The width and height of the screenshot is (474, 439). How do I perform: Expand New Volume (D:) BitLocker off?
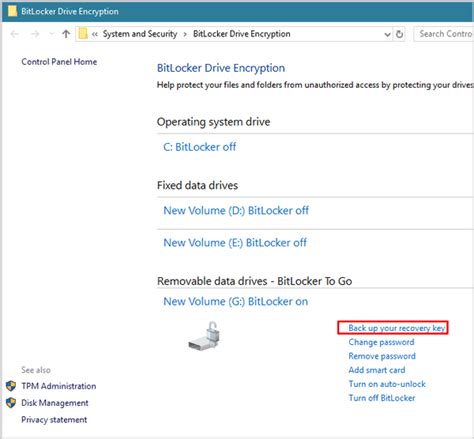point(236,211)
